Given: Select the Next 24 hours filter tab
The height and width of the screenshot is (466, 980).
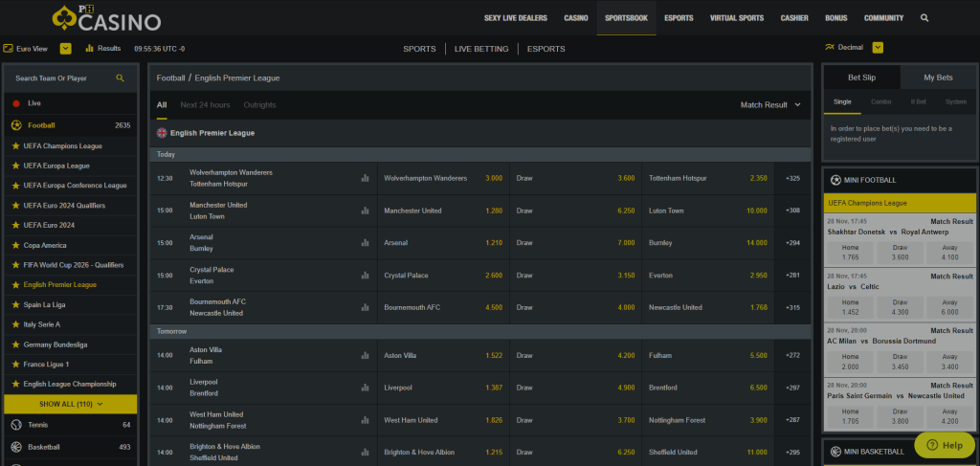Looking at the screenshot, I should point(205,105).
